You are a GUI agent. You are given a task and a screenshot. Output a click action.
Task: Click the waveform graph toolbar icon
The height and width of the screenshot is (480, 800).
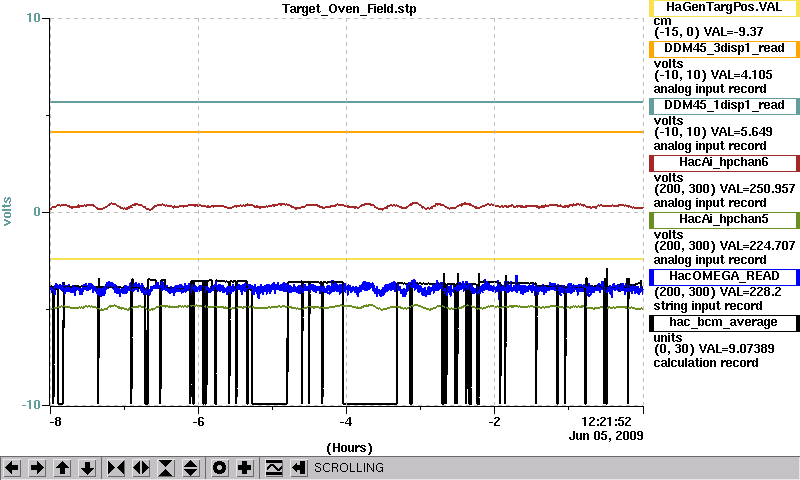[x=274, y=468]
